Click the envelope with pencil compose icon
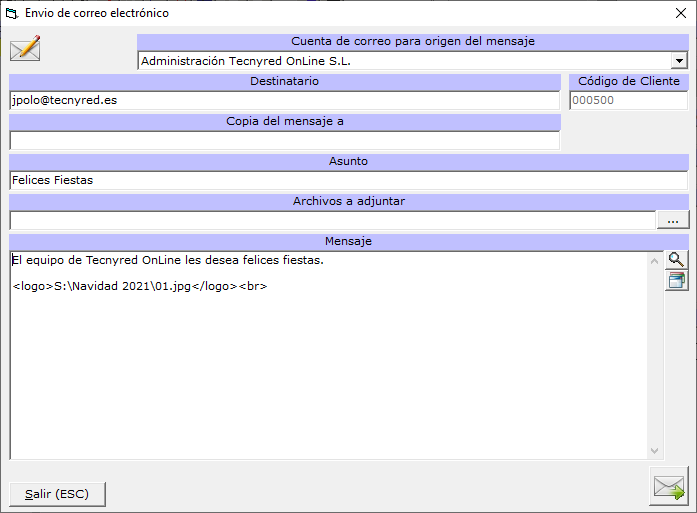This screenshot has width=697, height=513. pos(24,48)
